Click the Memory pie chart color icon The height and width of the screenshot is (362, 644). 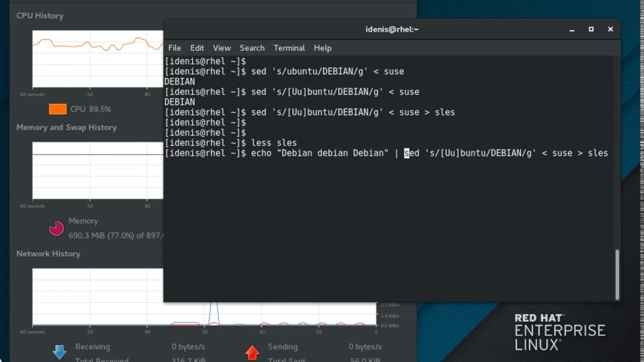click(56, 228)
